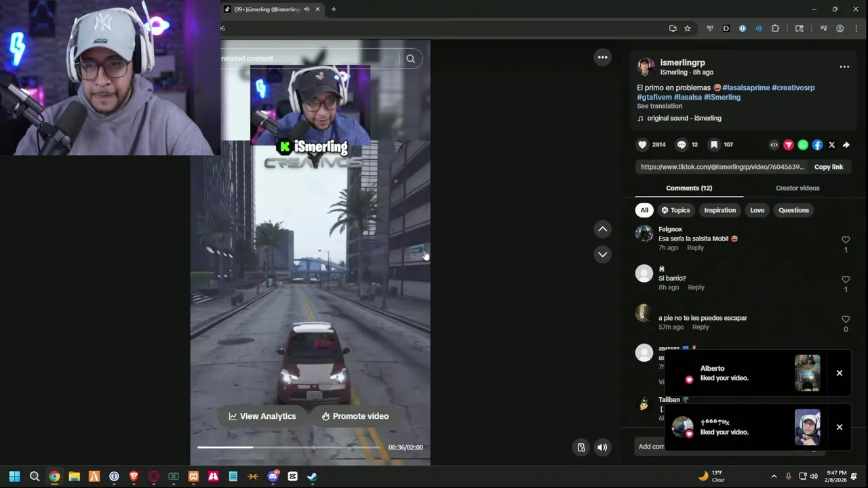
Task: Save the video with the bookmark icon
Action: pyautogui.click(x=713, y=144)
